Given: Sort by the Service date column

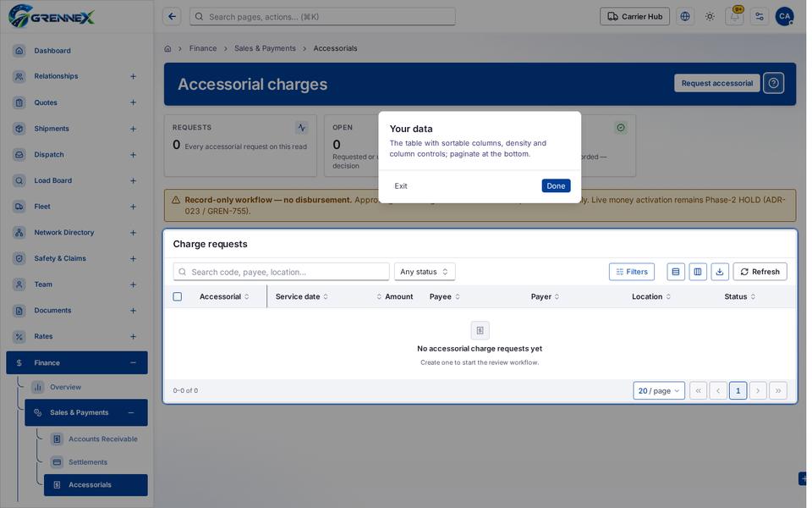Looking at the screenshot, I should tap(301, 296).
